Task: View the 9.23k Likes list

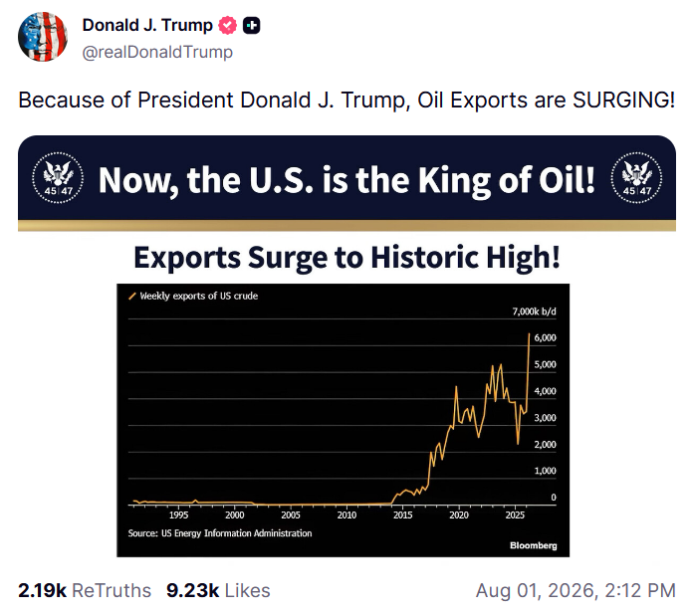Action: tap(218, 590)
